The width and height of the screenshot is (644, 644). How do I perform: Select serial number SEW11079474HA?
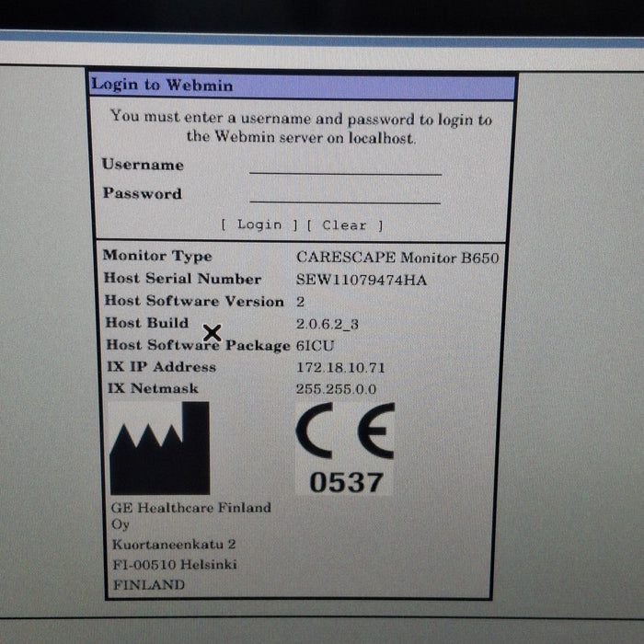point(362,280)
